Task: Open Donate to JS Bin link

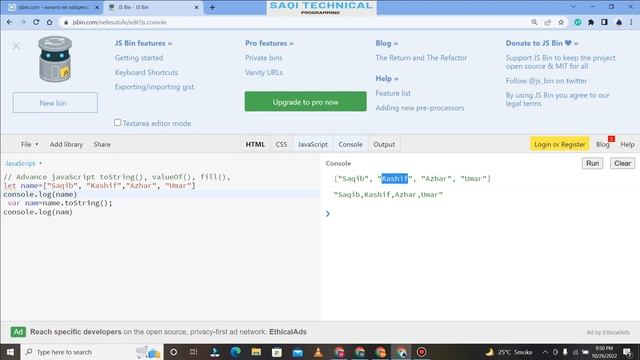Action: pos(542,43)
